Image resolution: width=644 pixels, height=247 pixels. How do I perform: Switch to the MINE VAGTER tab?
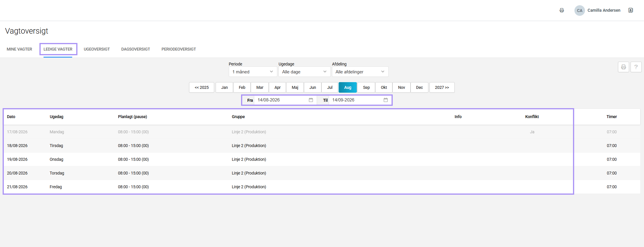20,49
